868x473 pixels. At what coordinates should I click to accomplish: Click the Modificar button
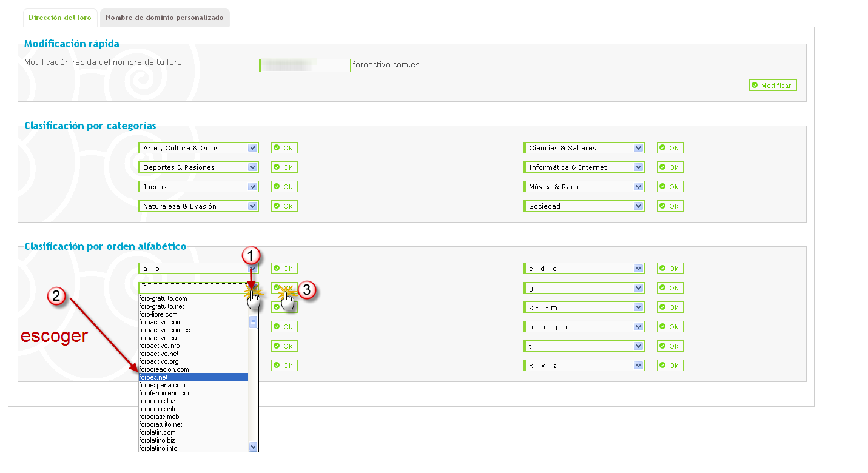[x=773, y=86]
